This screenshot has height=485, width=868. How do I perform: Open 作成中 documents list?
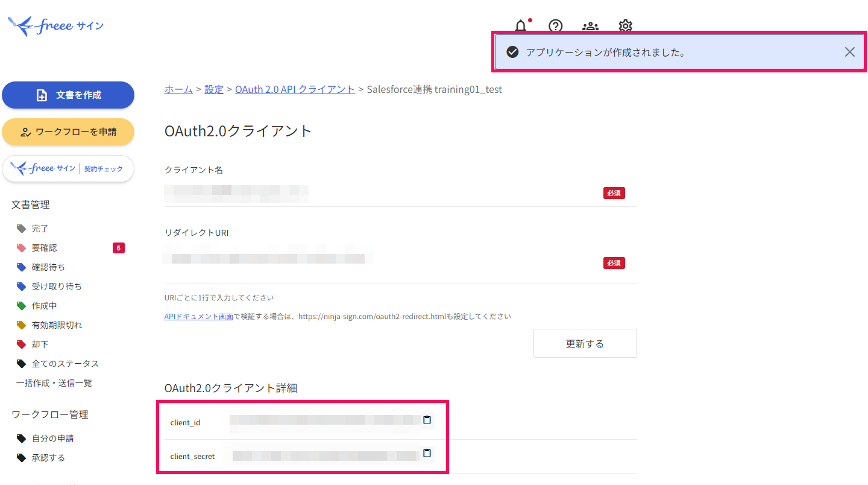45,306
